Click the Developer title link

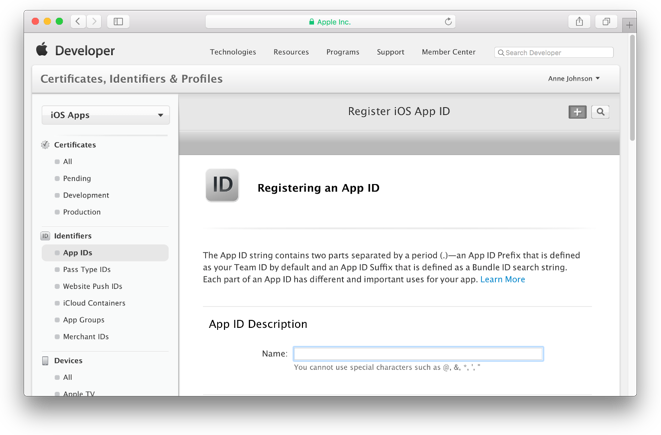pos(85,51)
